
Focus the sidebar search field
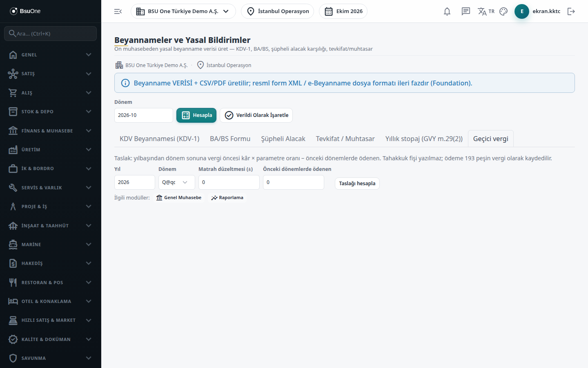click(x=51, y=34)
